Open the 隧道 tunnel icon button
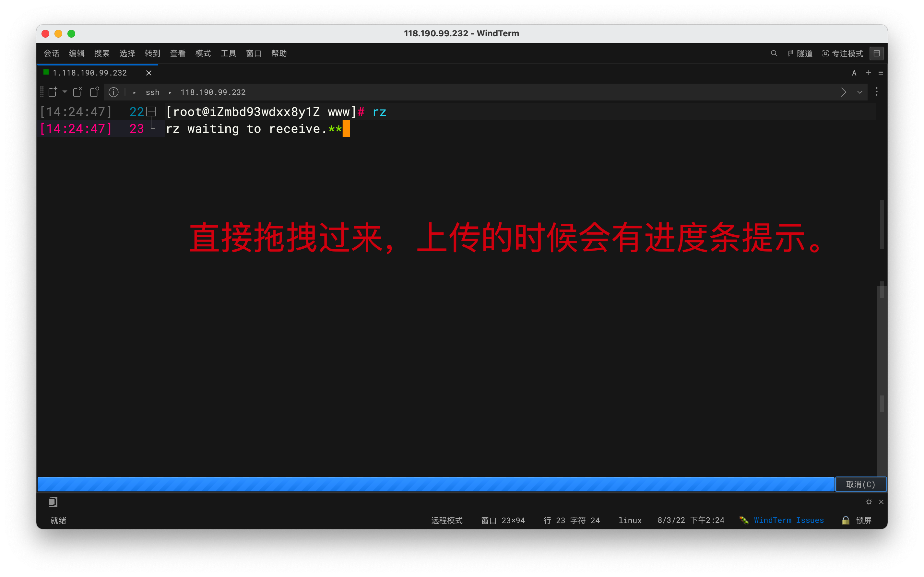This screenshot has height=577, width=924. 800,53
